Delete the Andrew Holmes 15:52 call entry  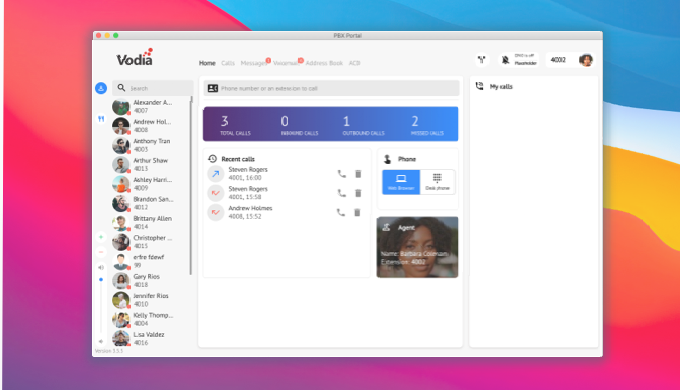click(357, 213)
